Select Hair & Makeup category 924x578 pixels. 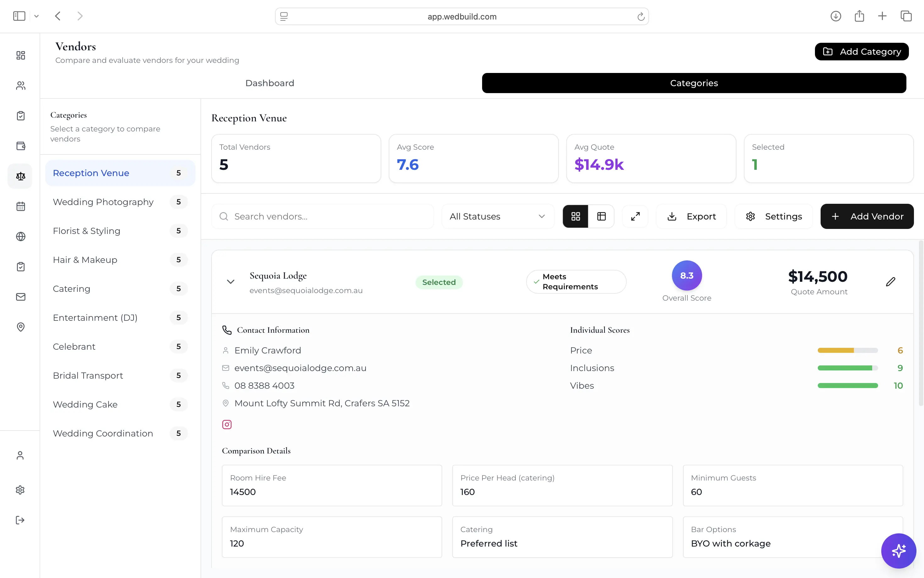[x=120, y=259]
